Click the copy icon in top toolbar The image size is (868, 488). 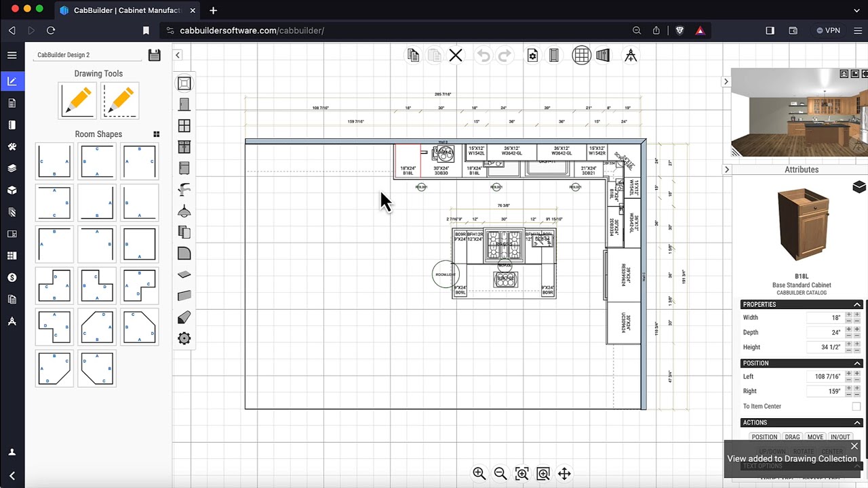tap(413, 56)
